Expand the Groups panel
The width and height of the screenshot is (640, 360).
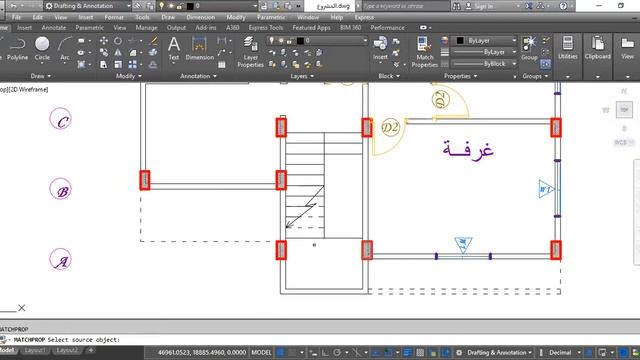(x=535, y=76)
